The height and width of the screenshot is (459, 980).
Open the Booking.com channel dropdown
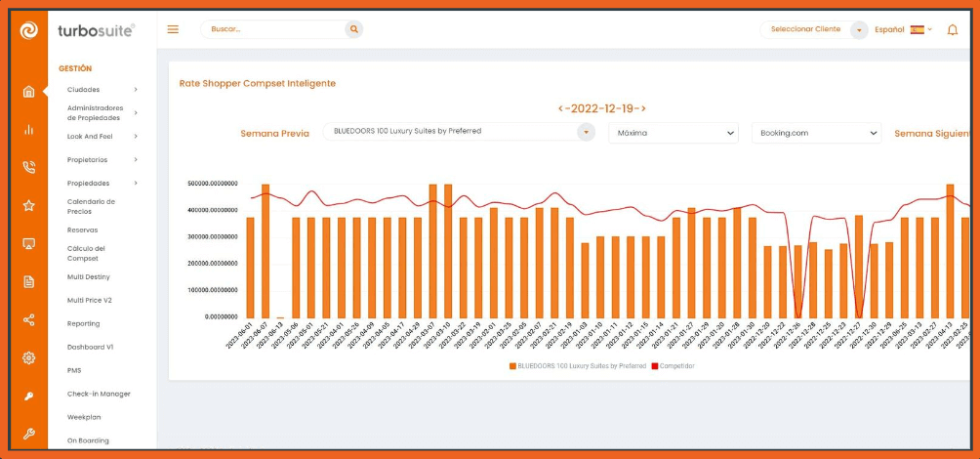(815, 133)
